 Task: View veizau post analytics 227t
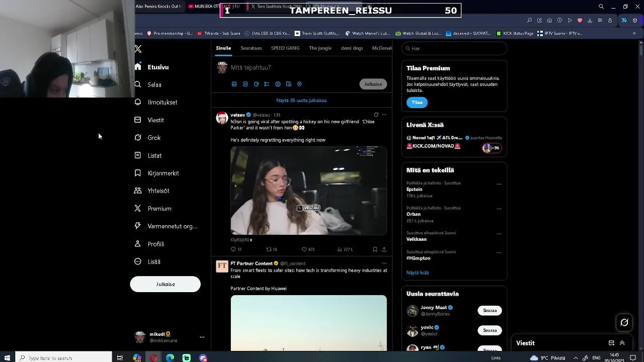coord(345,249)
